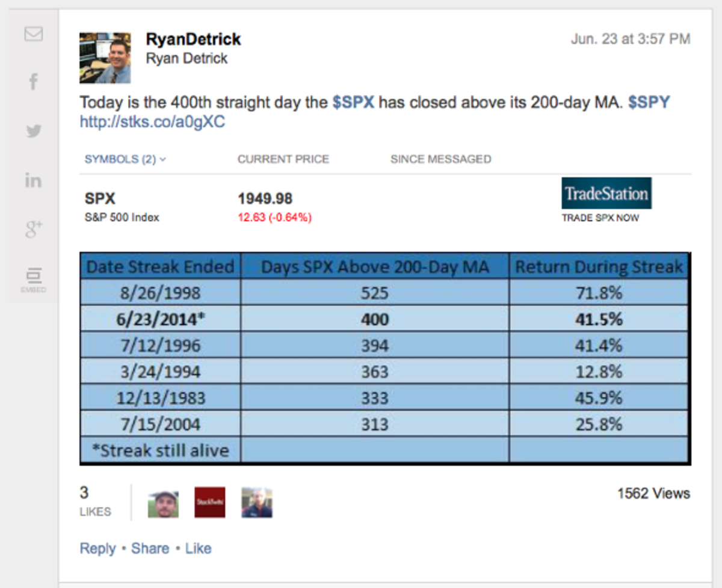Click the email share icon
Screen dimensions: 722x588
coord(34,34)
